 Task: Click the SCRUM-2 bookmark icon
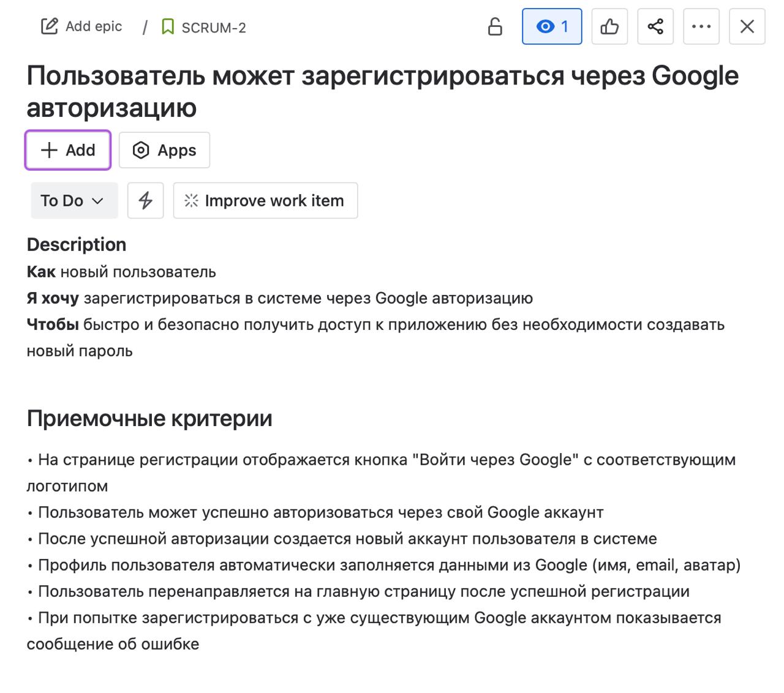pyautogui.click(x=167, y=26)
